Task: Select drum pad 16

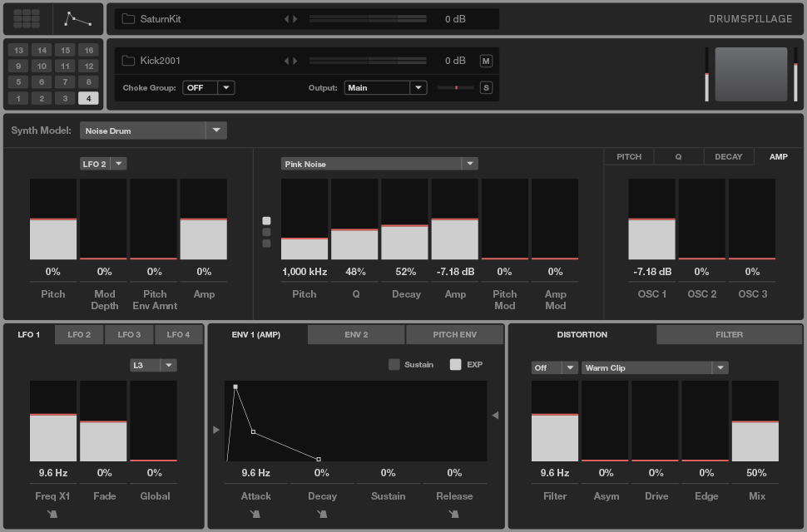Action: coord(88,50)
